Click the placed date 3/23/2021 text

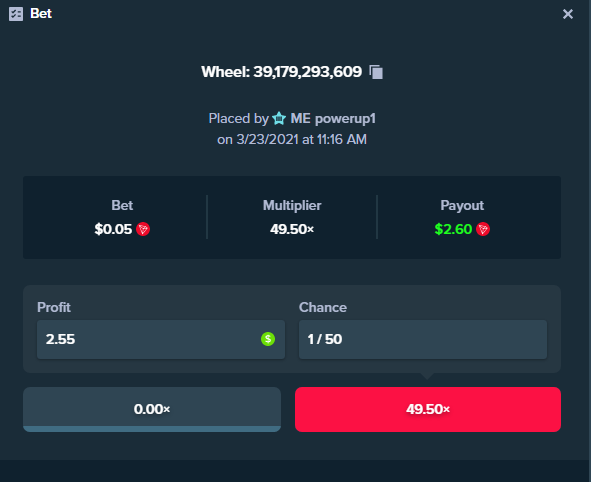point(268,139)
